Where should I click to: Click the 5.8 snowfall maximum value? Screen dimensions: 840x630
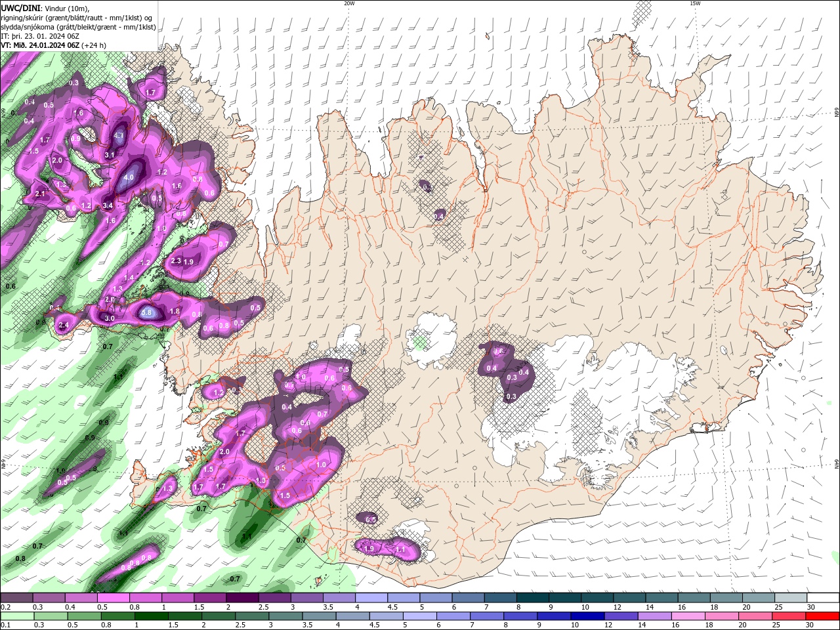(x=147, y=313)
